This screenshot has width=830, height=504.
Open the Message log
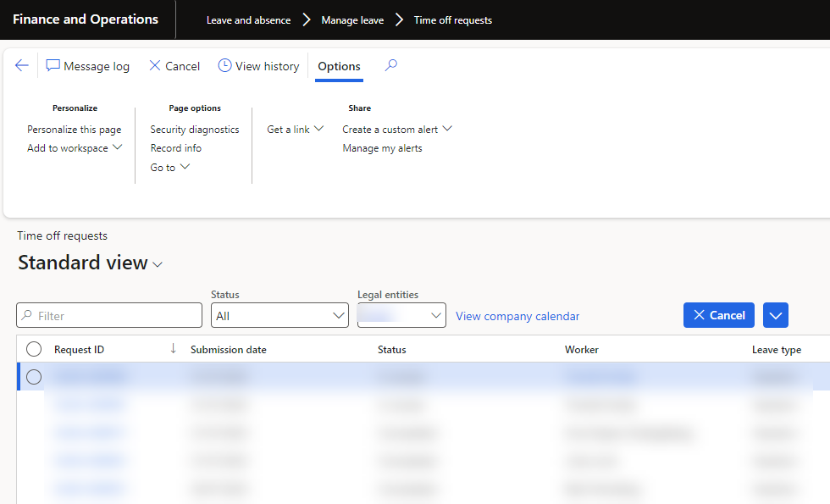pyautogui.click(x=88, y=66)
